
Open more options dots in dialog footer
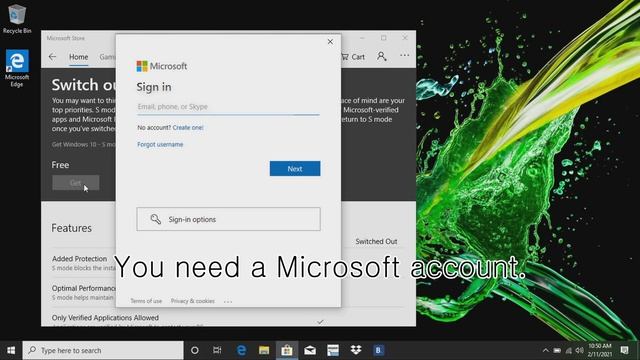(228, 301)
